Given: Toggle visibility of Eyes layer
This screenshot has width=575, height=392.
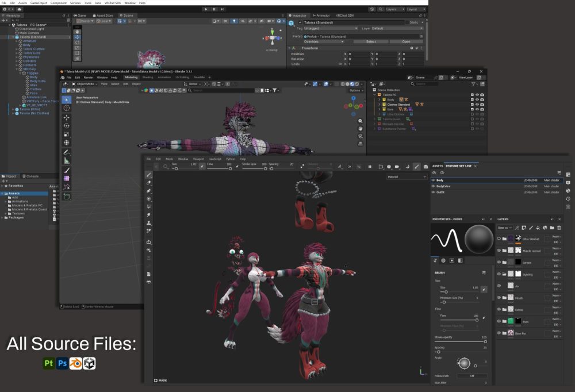Looking at the screenshot, I should [499, 321].
